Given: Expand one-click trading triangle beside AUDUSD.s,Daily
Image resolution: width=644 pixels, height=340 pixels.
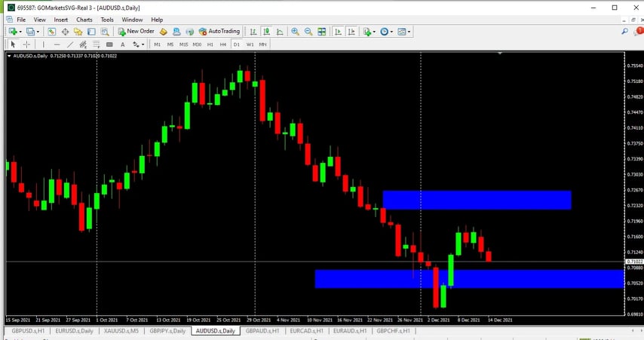Looking at the screenshot, I should coord(9,56).
